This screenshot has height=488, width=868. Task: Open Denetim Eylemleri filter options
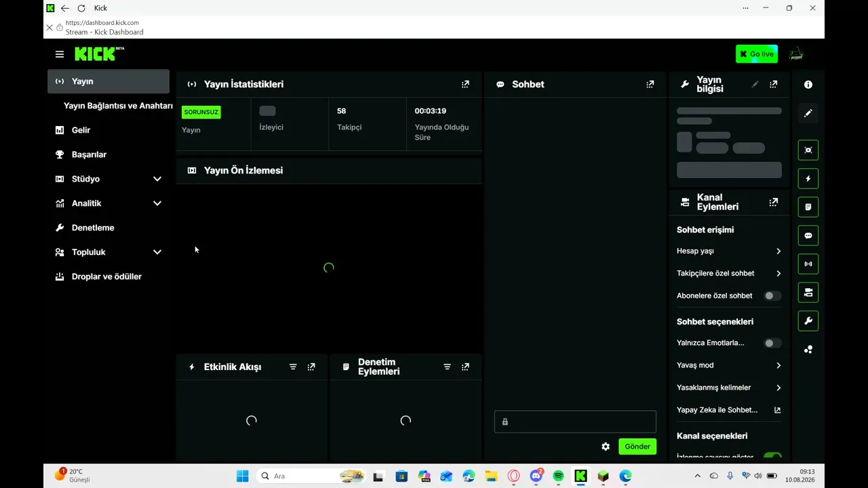[x=447, y=367]
